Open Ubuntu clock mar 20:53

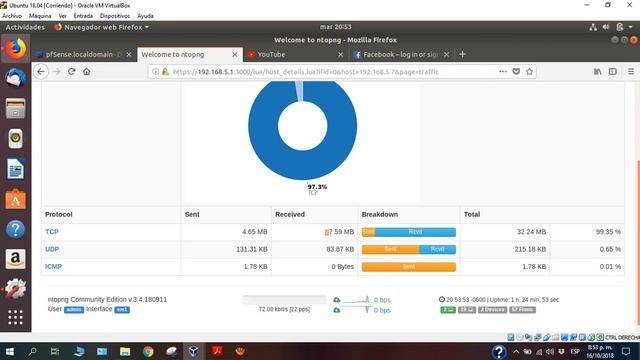336,27
